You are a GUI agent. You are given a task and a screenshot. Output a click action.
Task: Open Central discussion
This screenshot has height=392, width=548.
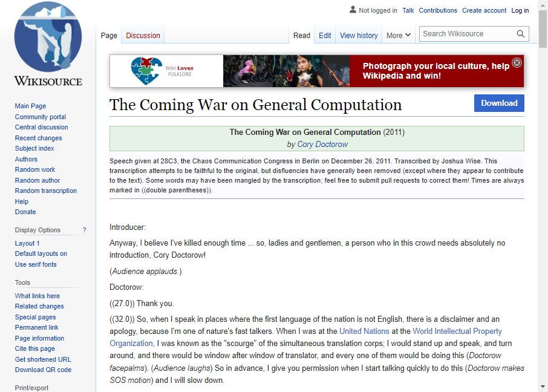(41, 127)
